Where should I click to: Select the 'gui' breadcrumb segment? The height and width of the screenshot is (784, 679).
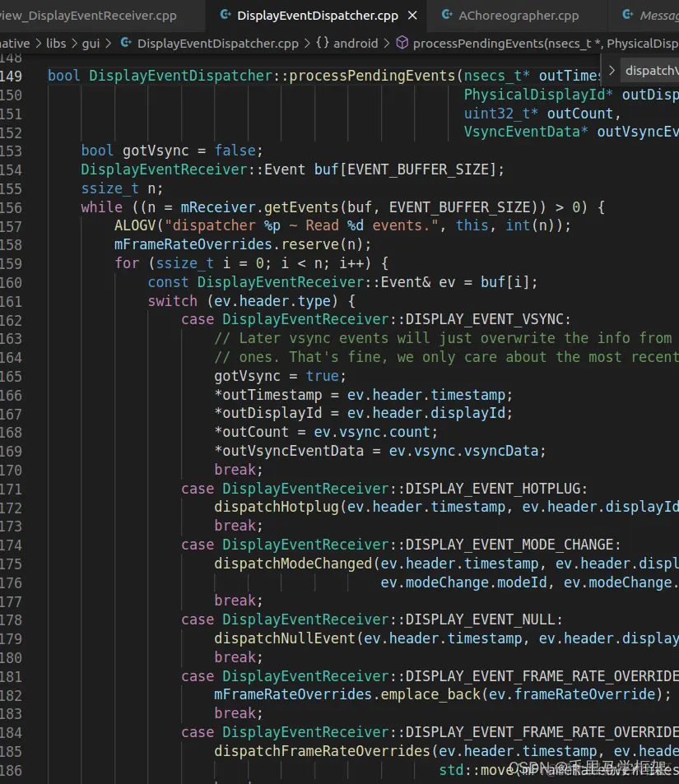[x=91, y=44]
